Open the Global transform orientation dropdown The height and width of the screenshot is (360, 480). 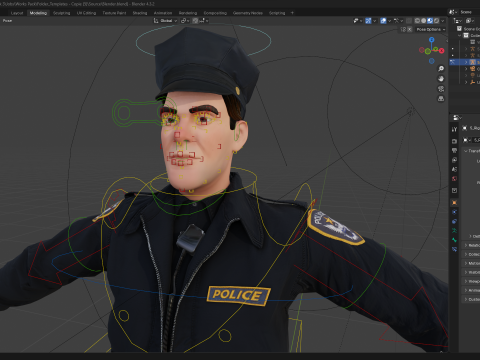pos(166,21)
